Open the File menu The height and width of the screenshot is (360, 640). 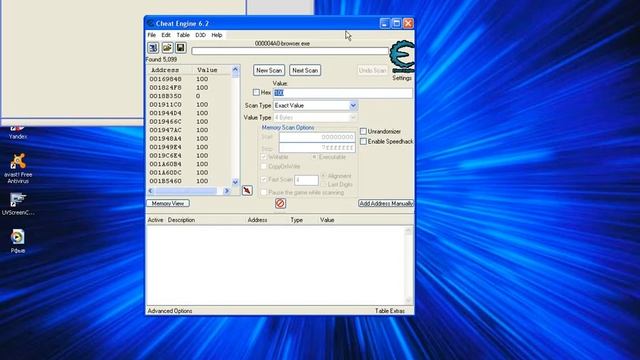point(151,35)
